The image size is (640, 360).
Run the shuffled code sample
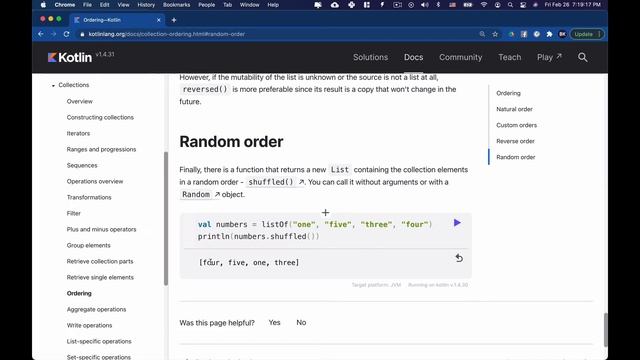(457, 223)
